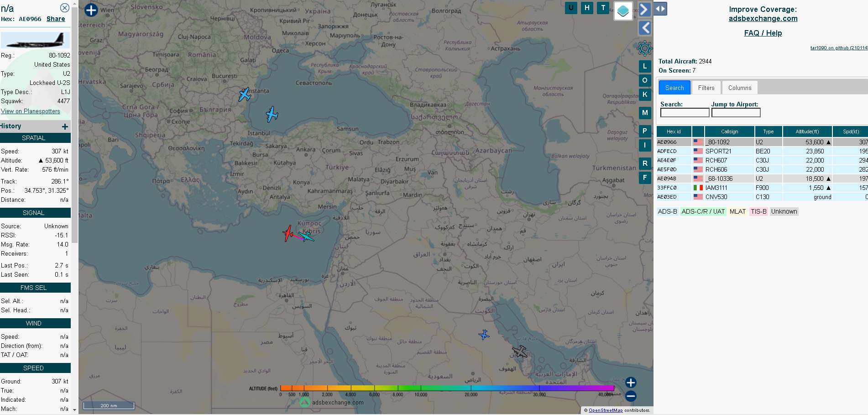Toggle the T map button
868x415 pixels.
603,8
